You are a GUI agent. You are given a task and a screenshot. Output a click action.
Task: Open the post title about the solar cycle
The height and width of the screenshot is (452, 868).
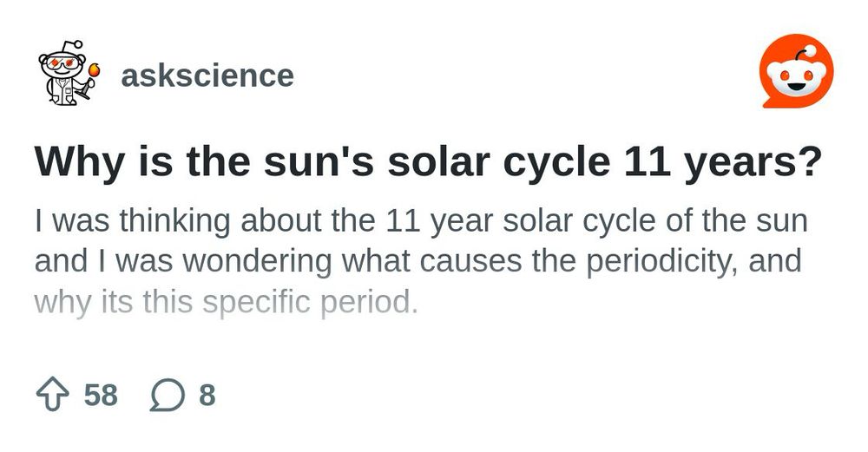428,162
